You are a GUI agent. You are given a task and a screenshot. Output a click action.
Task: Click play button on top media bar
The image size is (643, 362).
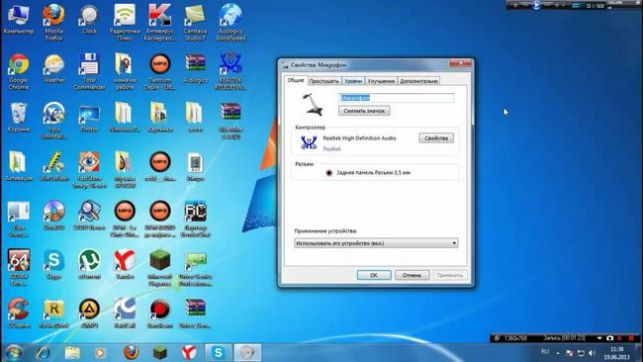tap(536, 5)
